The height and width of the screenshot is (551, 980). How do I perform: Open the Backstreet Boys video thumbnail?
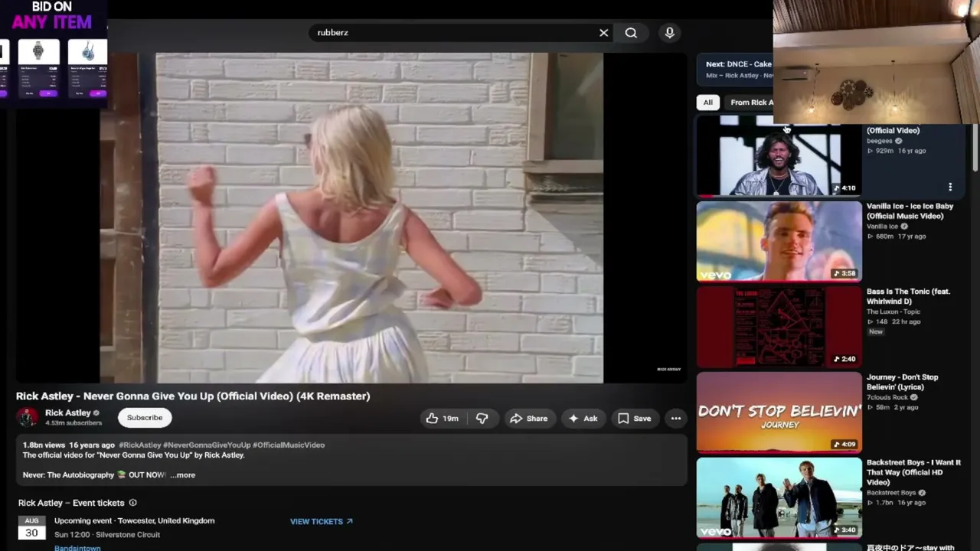point(779,498)
